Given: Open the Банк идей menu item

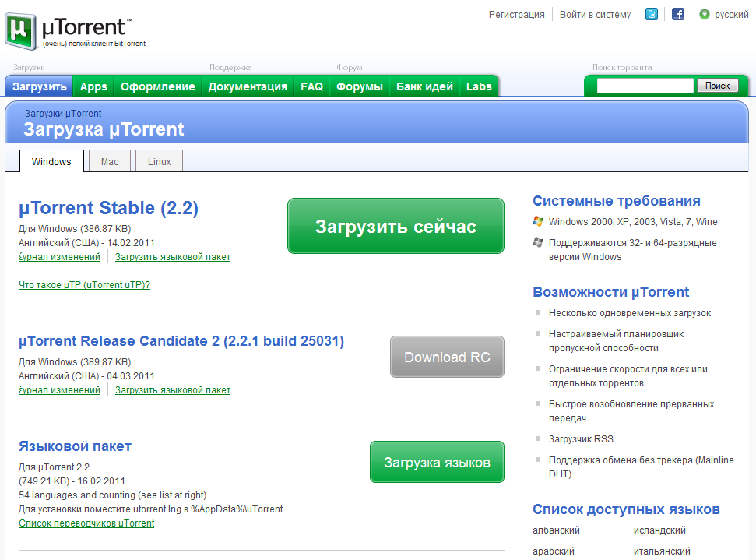Looking at the screenshot, I should click(424, 86).
